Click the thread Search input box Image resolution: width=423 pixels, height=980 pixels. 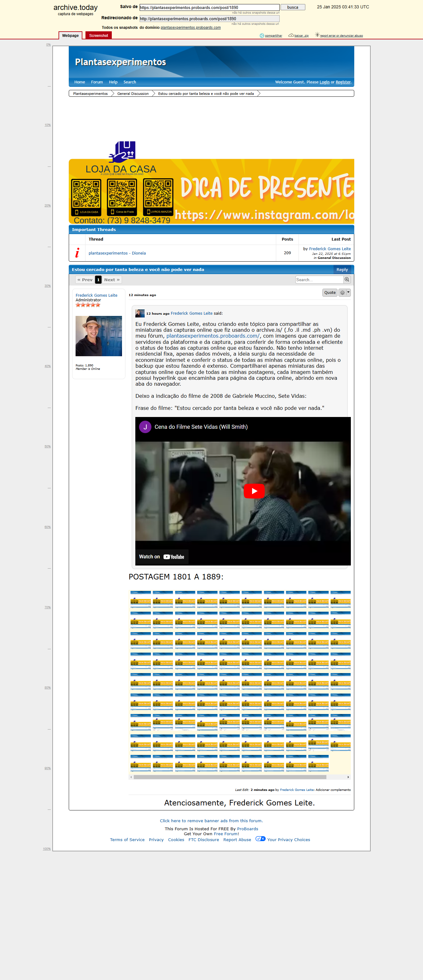click(x=319, y=280)
